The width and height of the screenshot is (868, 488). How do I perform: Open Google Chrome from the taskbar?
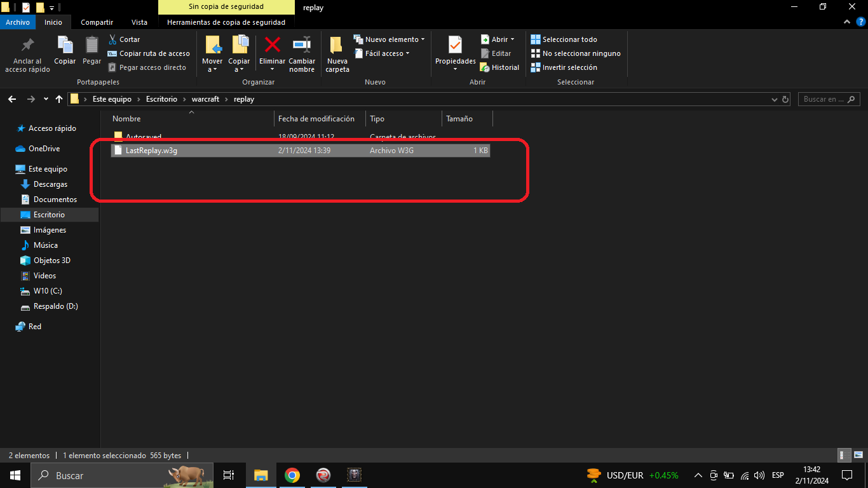pyautogui.click(x=292, y=475)
